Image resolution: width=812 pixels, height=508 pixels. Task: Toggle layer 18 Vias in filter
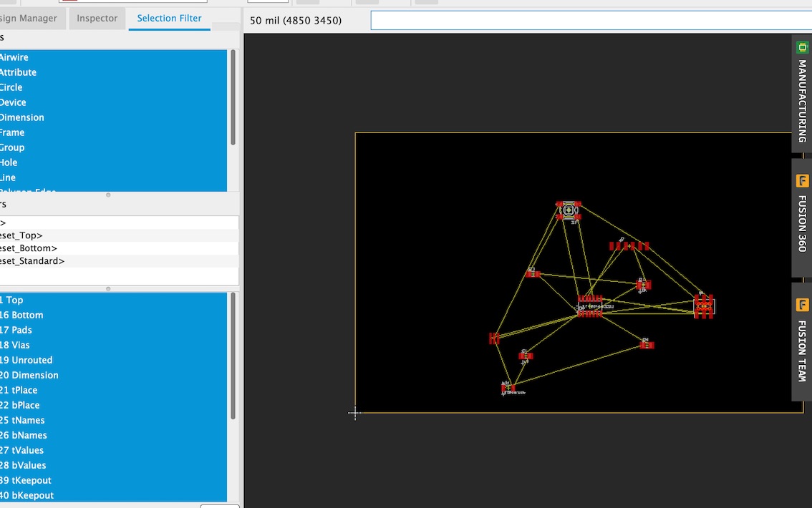(113, 345)
